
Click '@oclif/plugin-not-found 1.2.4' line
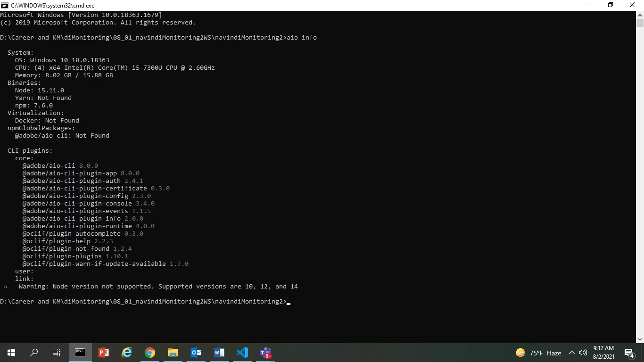(77, 248)
